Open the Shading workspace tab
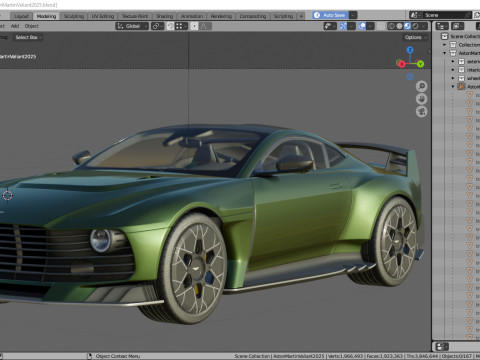 tap(165, 16)
